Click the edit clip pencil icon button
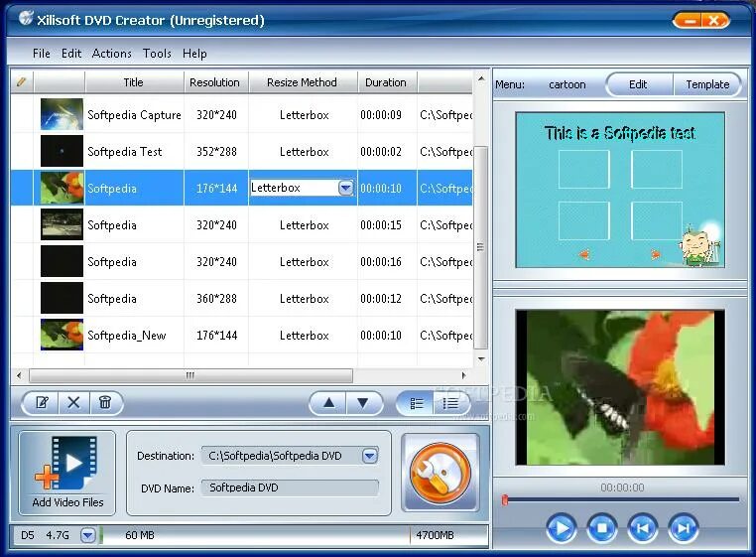The height and width of the screenshot is (557, 756). tap(42, 402)
